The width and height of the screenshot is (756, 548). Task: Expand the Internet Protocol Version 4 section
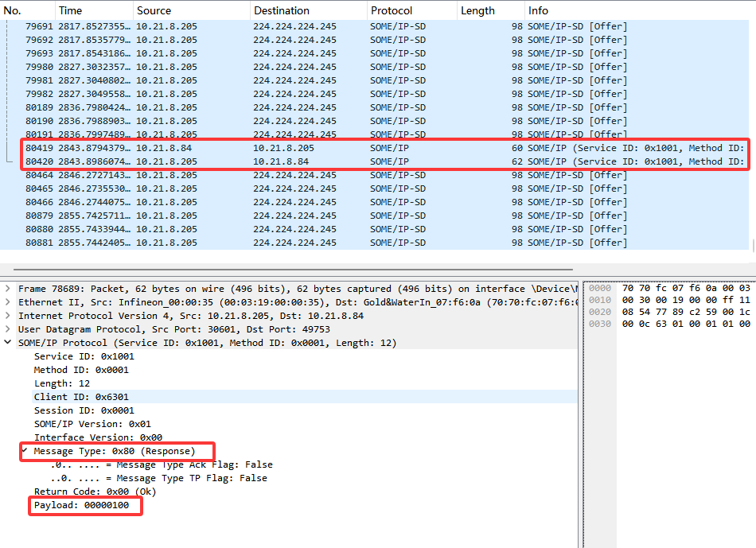pos(8,316)
